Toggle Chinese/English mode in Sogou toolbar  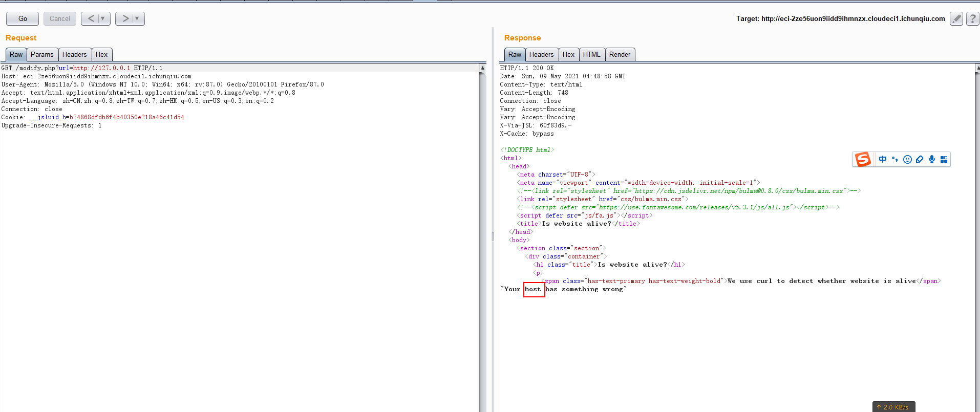883,159
